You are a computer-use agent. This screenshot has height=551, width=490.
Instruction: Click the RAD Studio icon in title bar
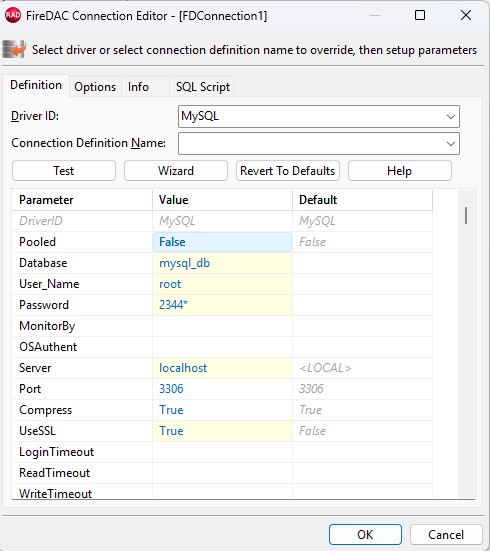pyautogui.click(x=13, y=15)
